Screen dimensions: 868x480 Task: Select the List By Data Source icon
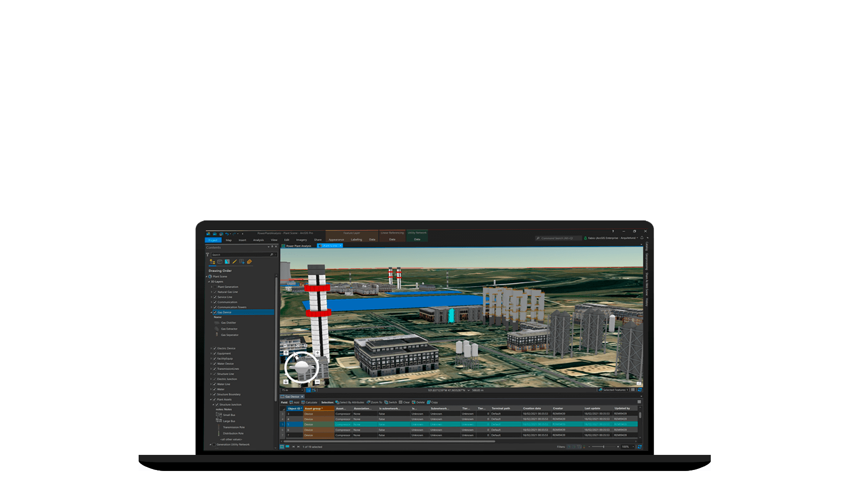click(220, 262)
